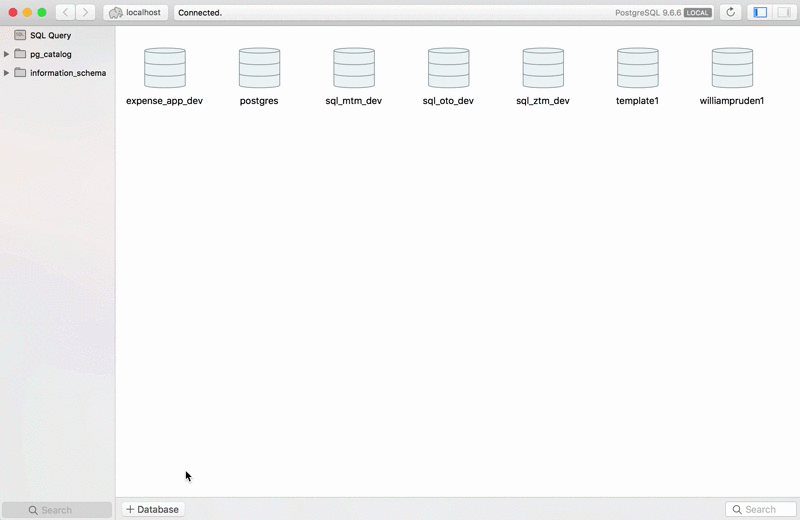Open the sql_mtm_dev database
This screenshot has height=520, width=800.
[354, 68]
